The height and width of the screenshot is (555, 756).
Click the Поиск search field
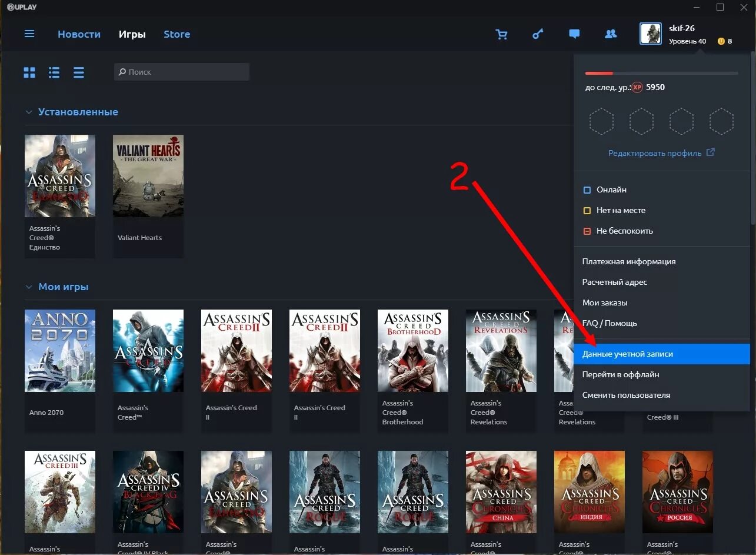[x=182, y=72]
